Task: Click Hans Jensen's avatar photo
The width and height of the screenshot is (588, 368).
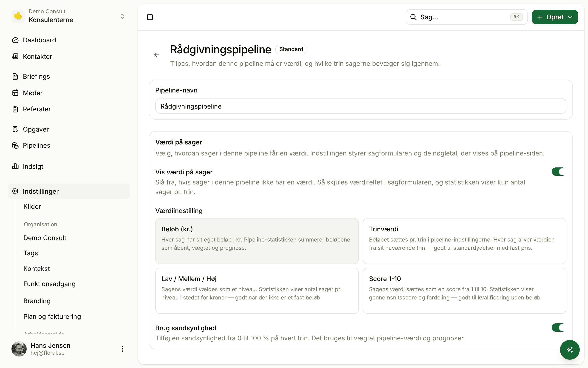Action: point(19,349)
